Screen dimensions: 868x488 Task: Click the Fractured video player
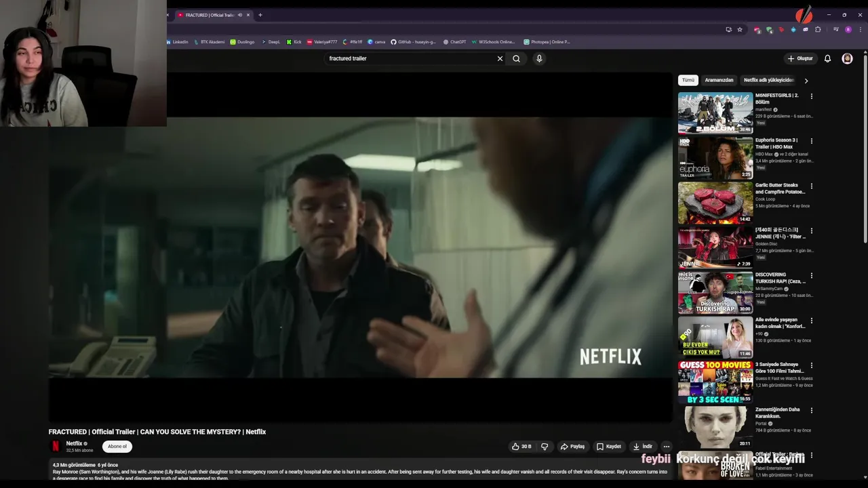360,247
